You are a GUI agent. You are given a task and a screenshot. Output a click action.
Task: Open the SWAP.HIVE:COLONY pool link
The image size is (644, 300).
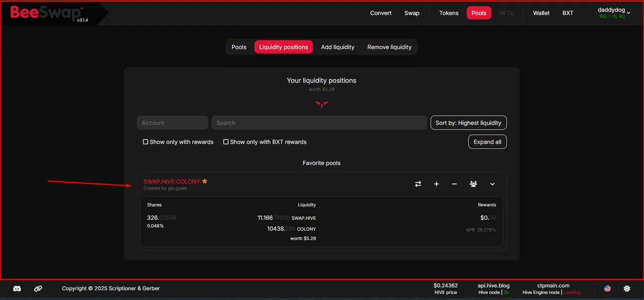tap(172, 181)
